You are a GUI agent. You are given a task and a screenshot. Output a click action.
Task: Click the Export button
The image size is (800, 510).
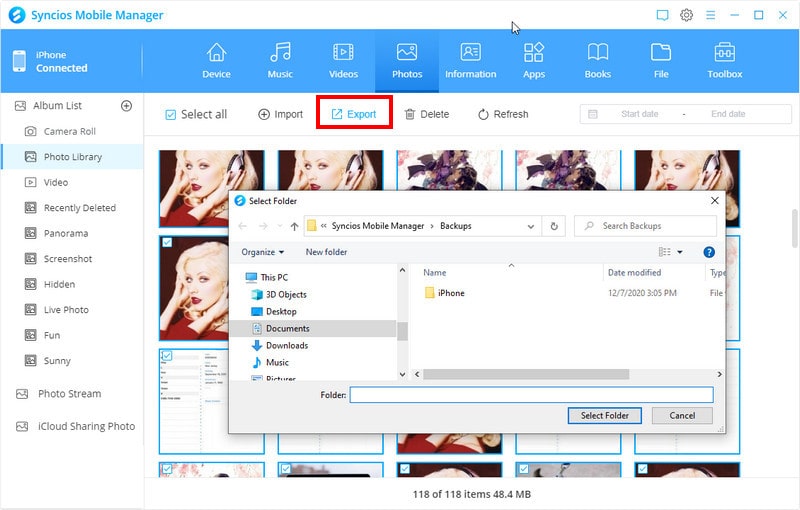tap(354, 114)
